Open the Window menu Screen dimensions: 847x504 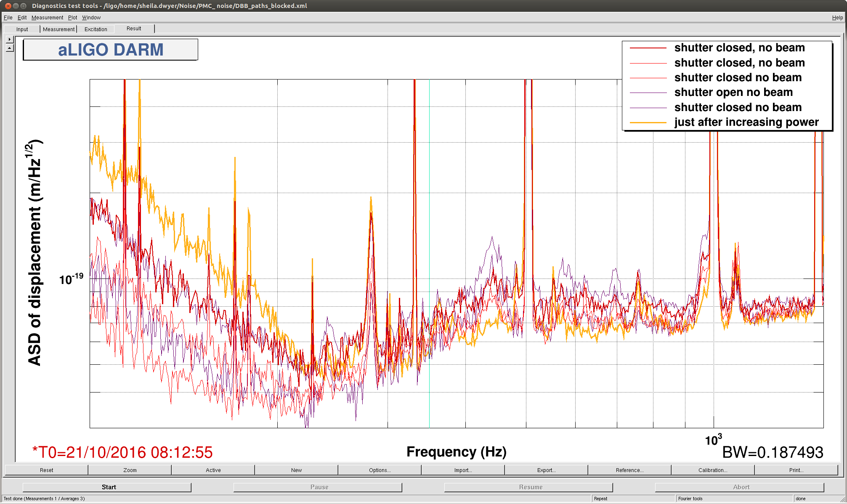[x=91, y=18]
